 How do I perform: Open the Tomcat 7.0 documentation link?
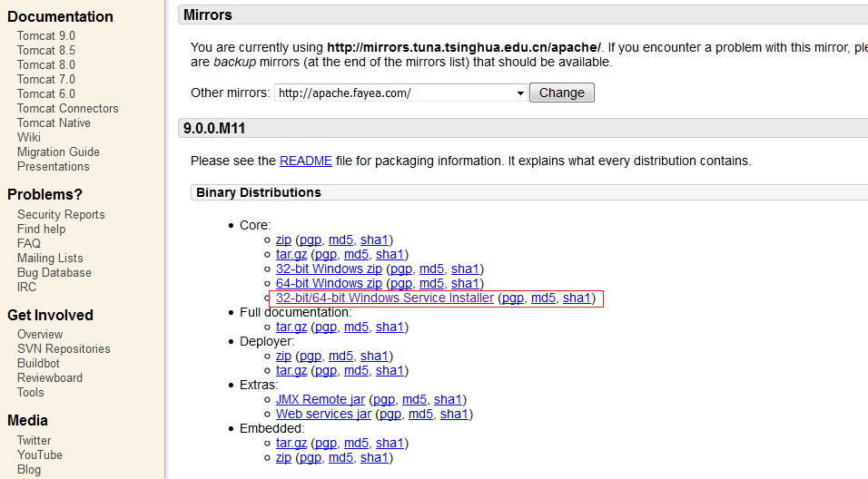[46, 80]
